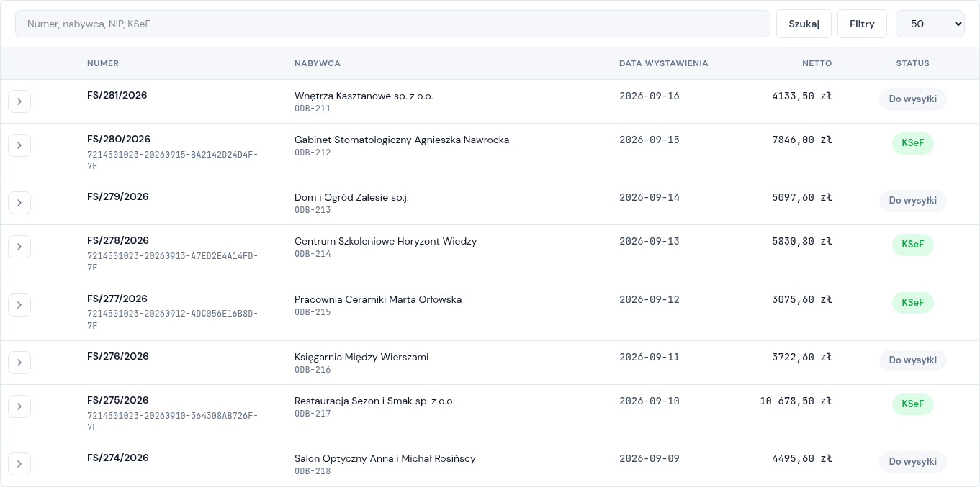
Task: Select buyer Salon Optyczny Anna i Michał Rosińscy
Action: click(385, 458)
